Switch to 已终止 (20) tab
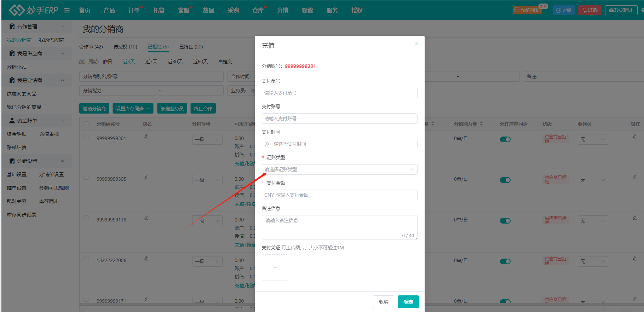The width and height of the screenshot is (644, 312). (191, 47)
